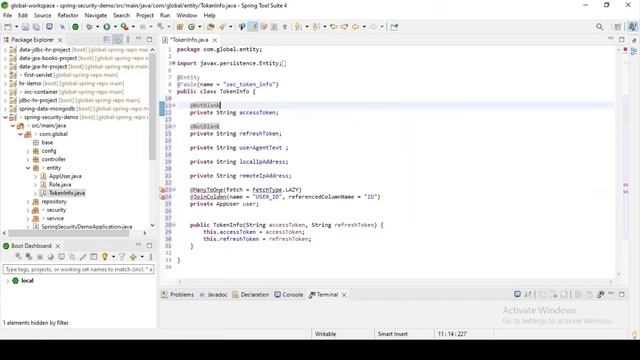Open the Run button dropdown arrow

[115, 27]
